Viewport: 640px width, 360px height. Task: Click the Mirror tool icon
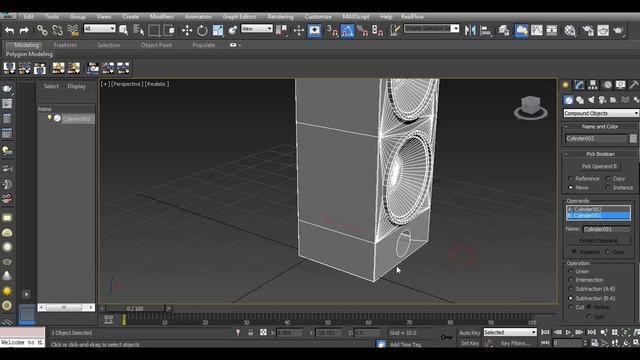470,30
